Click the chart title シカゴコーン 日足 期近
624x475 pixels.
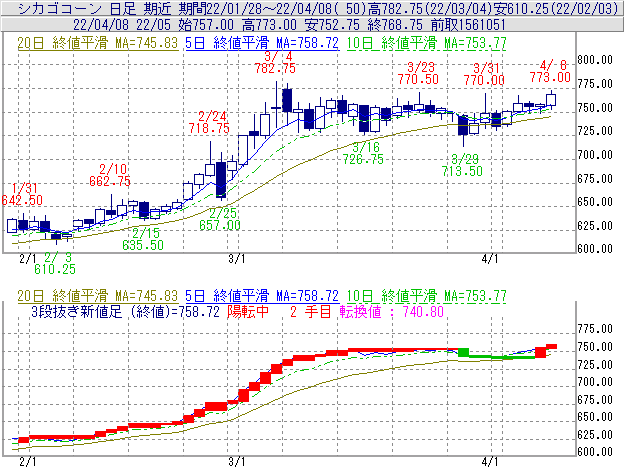(x=95, y=8)
